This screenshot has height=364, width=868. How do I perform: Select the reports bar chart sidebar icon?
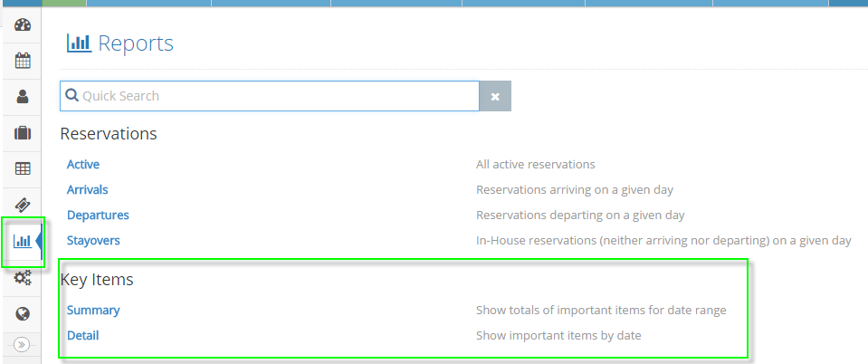tap(23, 241)
